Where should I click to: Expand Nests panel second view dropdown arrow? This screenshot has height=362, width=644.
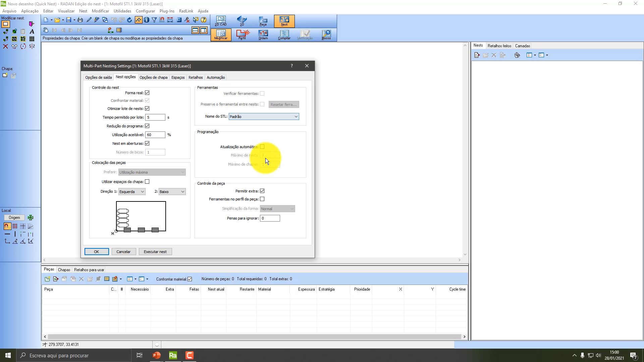click(x=547, y=55)
